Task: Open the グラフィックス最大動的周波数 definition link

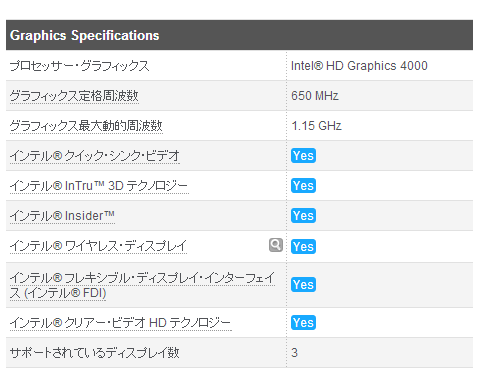Action: pos(86,126)
